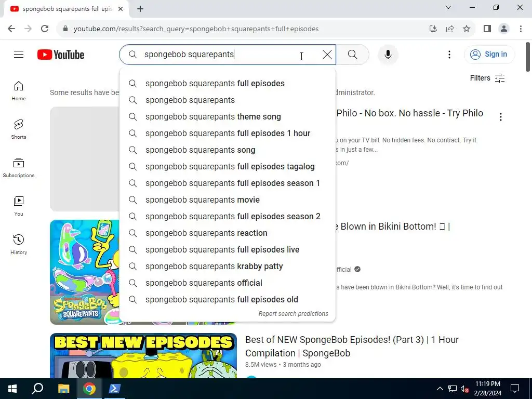
Task: Open options menu for the Philo ad
Action: tap(500, 117)
